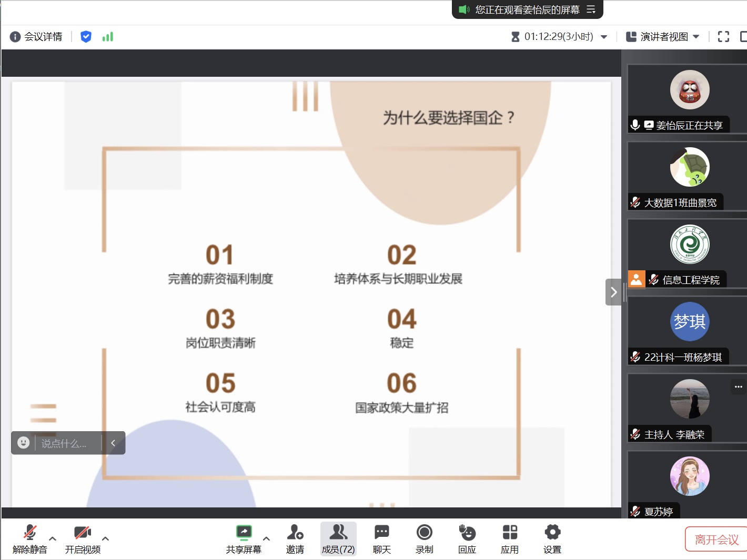Click the emoji smiley in chat box
Image resolution: width=747 pixels, height=560 pixels.
point(23,443)
